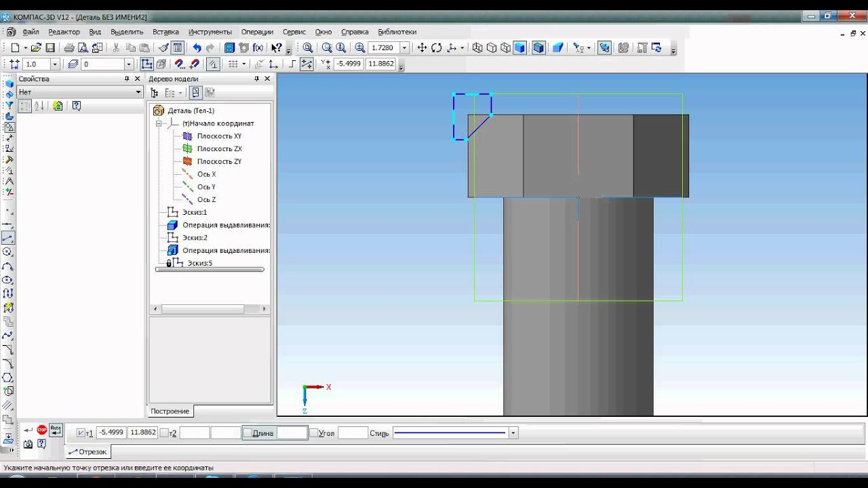Toggle Perspective view icon

pos(557,47)
